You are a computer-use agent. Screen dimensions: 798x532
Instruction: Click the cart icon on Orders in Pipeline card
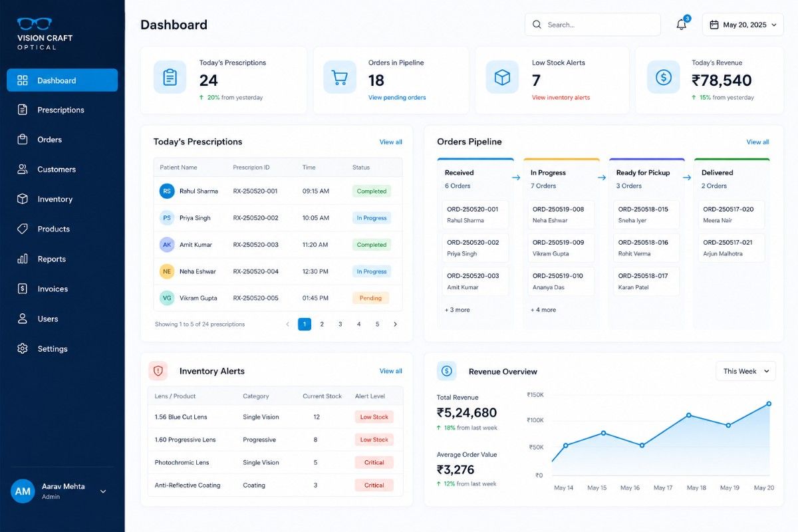click(x=340, y=77)
